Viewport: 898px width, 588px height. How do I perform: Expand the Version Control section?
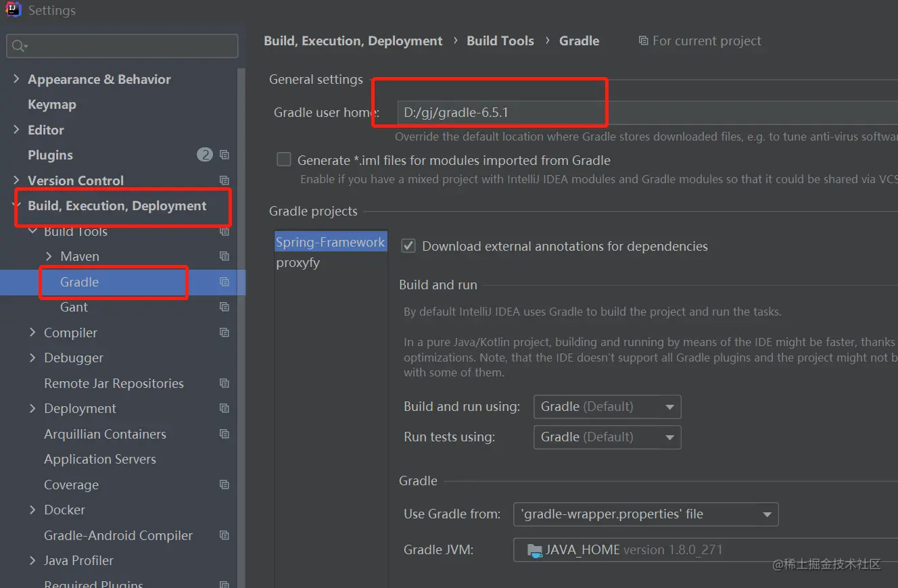(16, 180)
